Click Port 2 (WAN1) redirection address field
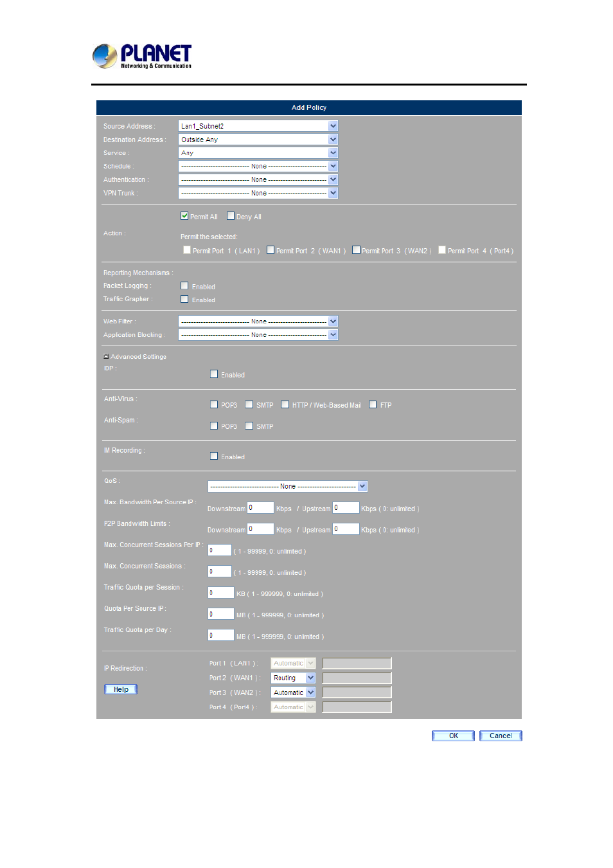The height and width of the screenshot is (868, 613). coord(357,678)
